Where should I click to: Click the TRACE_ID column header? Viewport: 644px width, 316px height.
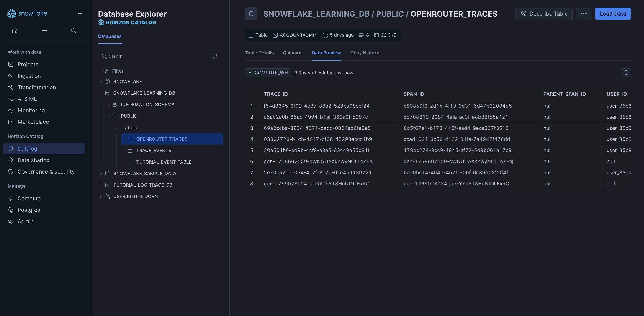pyautogui.click(x=275, y=94)
